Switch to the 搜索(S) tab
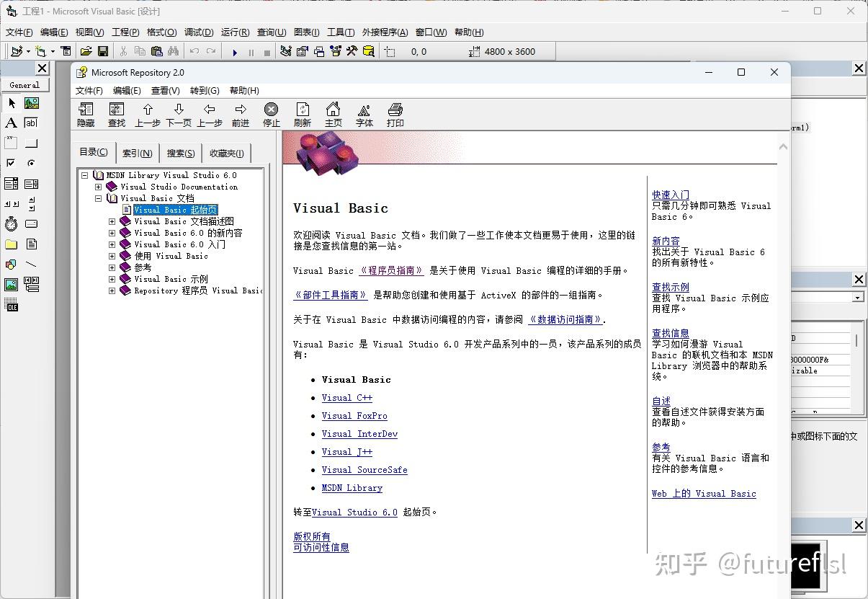868x599 pixels. coord(181,153)
